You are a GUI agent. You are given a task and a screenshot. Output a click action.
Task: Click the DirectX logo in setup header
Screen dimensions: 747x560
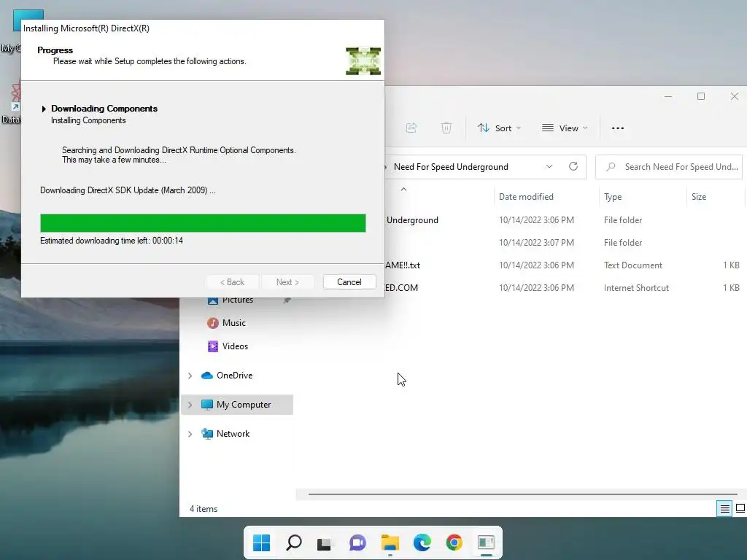[x=363, y=61]
